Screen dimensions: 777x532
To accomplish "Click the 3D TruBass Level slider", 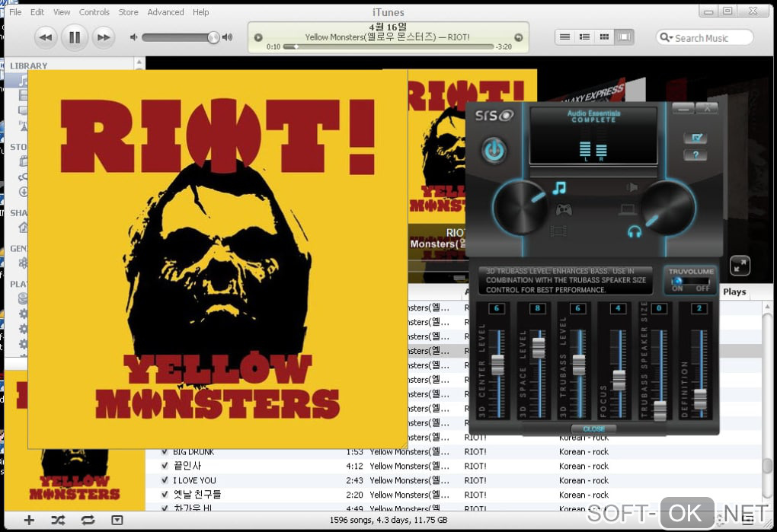I will point(578,365).
